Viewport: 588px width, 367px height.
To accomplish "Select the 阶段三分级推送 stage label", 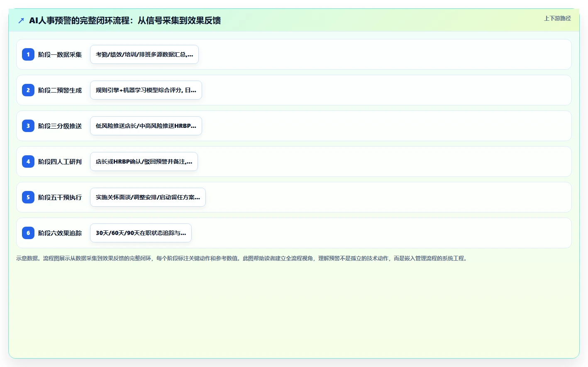I will click(60, 126).
